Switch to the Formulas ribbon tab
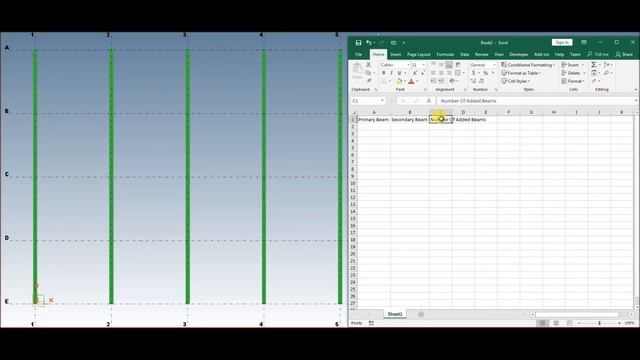The height and width of the screenshot is (360, 640). [445, 54]
